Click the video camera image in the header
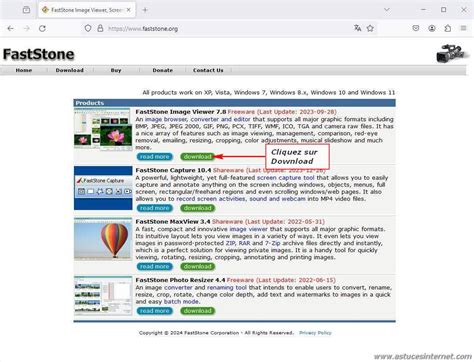474x362 pixels. (x=451, y=53)
